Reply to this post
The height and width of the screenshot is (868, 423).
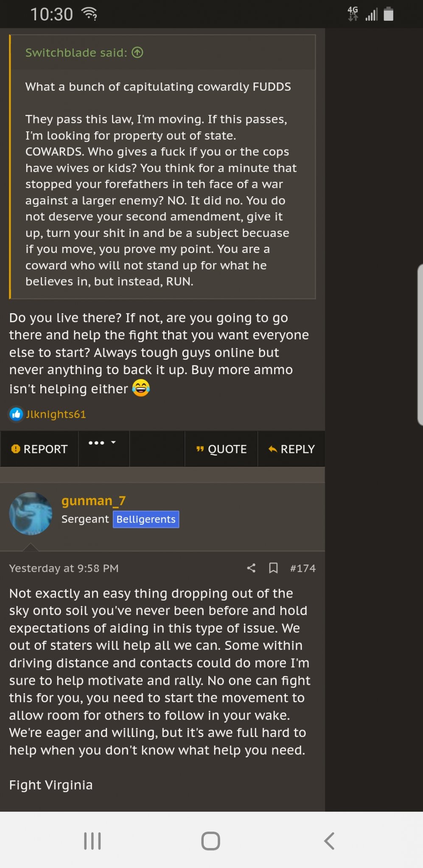(x=291, y=449)
